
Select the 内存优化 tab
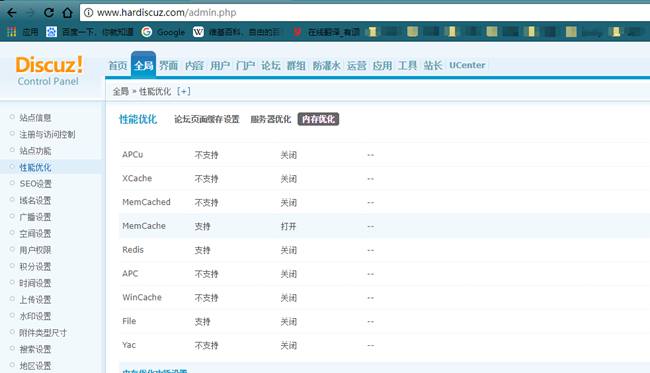pos(318,119)
